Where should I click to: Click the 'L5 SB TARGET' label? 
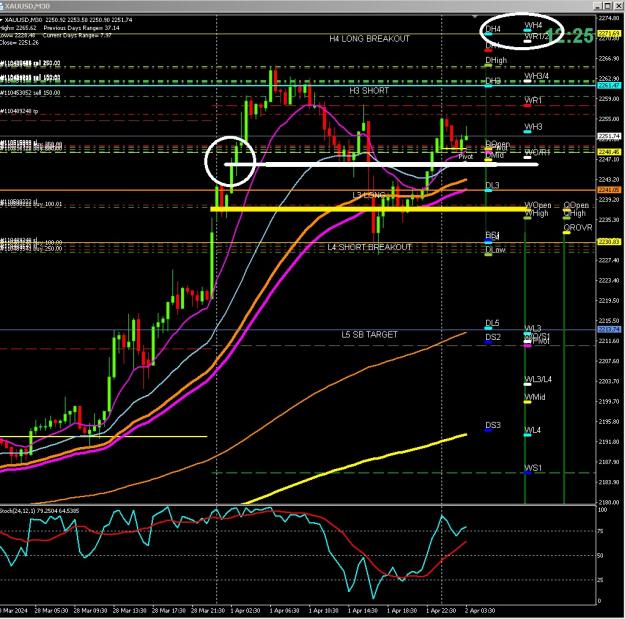pos(369,335)
